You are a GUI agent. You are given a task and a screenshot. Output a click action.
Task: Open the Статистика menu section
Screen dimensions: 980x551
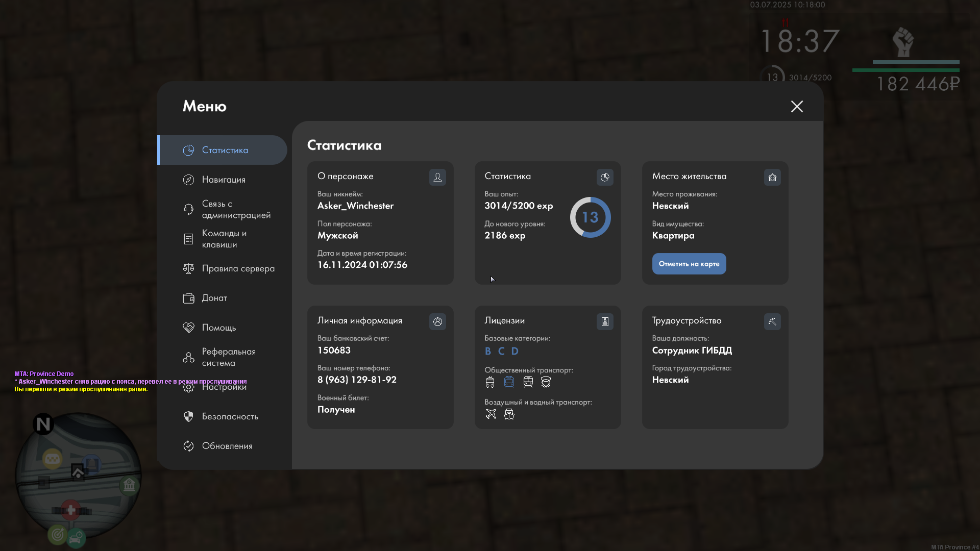tap(223, 150)
